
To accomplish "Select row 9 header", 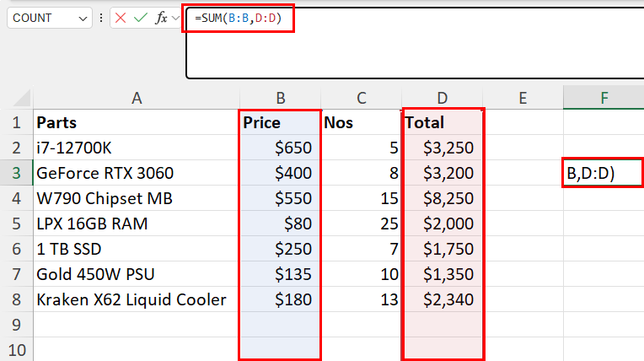I will [16, 325].
